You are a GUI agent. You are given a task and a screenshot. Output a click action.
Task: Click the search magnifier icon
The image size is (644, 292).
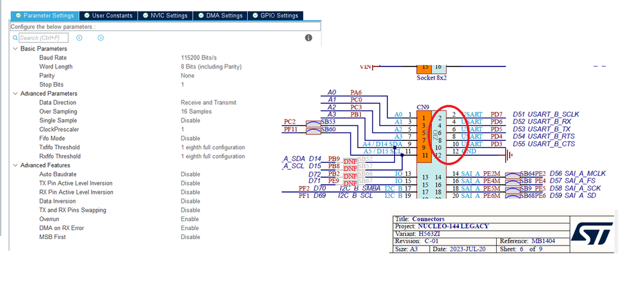[15, 38]
